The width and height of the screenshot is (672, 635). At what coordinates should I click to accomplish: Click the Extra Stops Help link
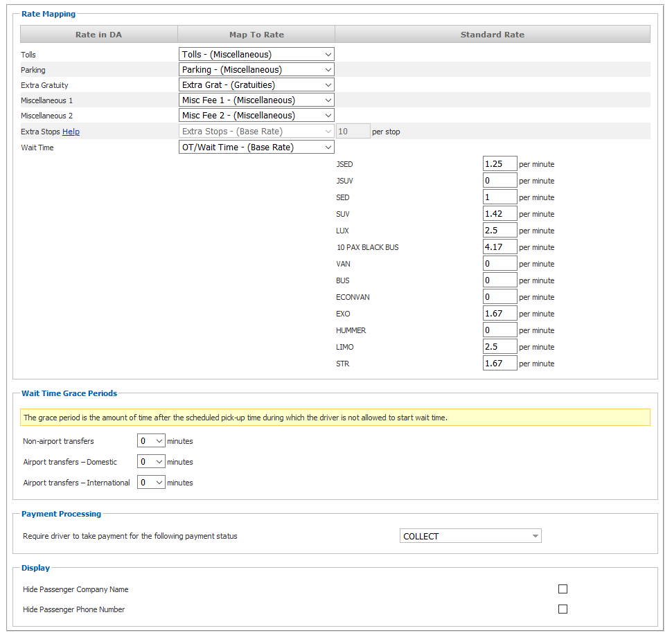point(71,132)
